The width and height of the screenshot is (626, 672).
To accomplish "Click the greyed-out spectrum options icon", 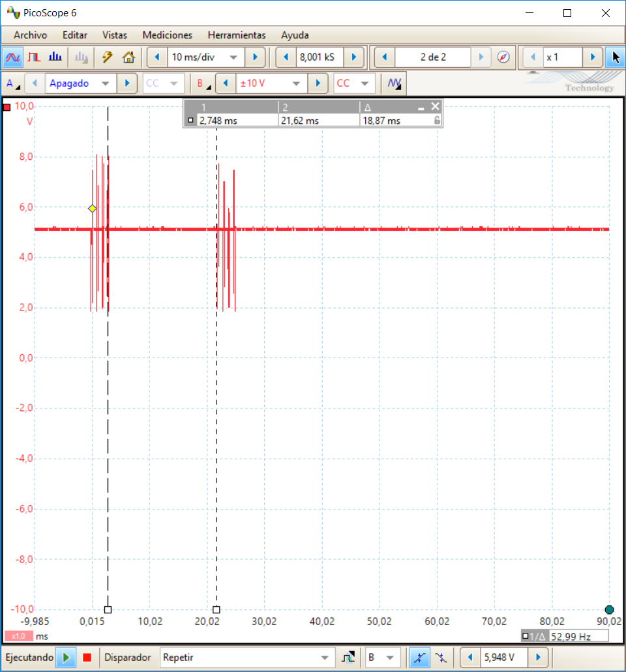I will click(81, 57).
